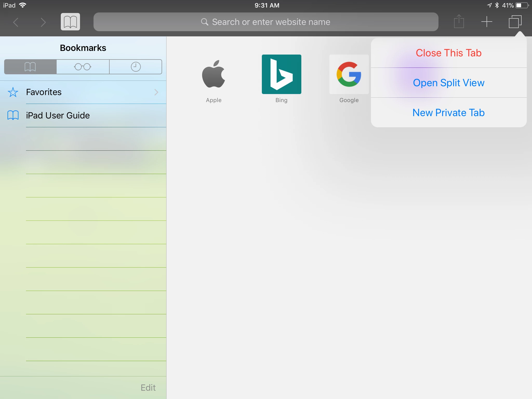This screenshot has width=532, height=399.
Task: Go back with the back arrow
Action: 16,22
